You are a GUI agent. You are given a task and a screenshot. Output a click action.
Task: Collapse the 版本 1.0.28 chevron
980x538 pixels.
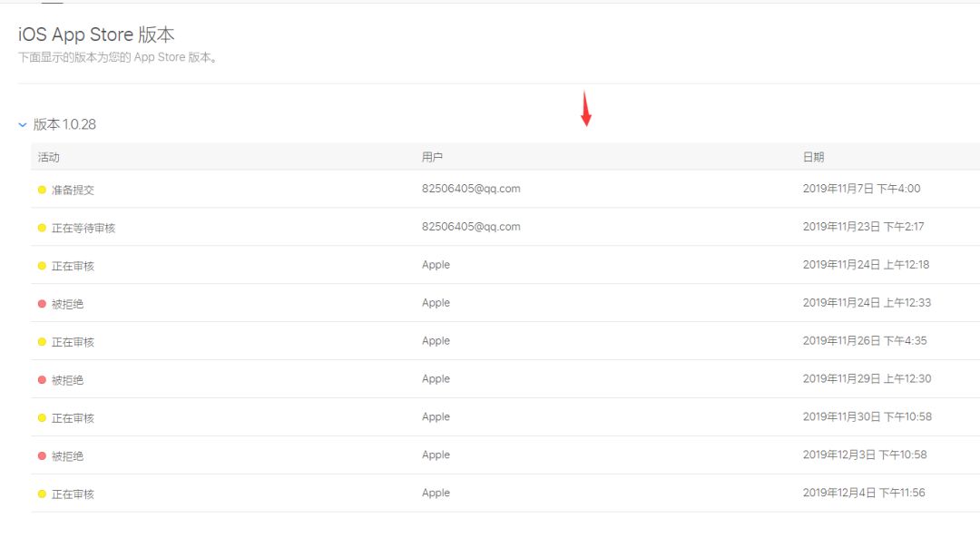coord(23,125)
